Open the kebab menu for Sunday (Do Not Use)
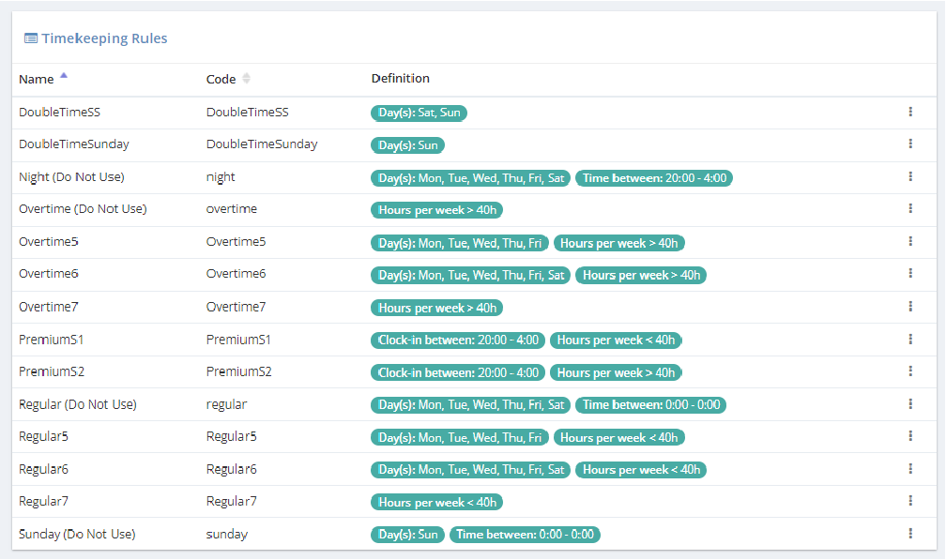 [x=910, y=533]
